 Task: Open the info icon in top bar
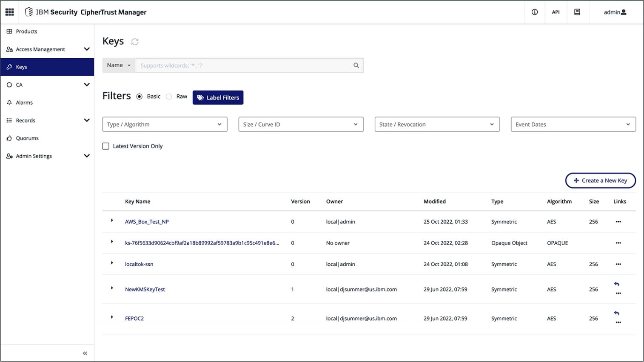click(x=535, y=12)
